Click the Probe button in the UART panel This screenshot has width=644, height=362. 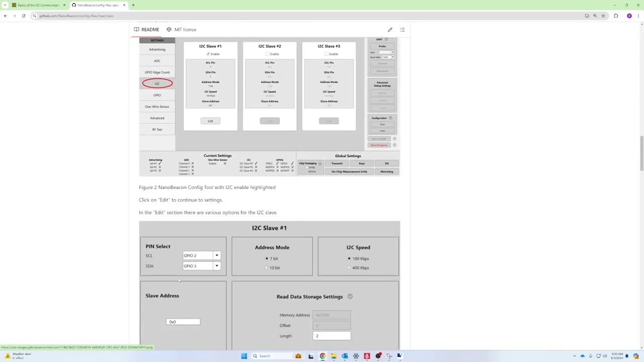[382, 46]
